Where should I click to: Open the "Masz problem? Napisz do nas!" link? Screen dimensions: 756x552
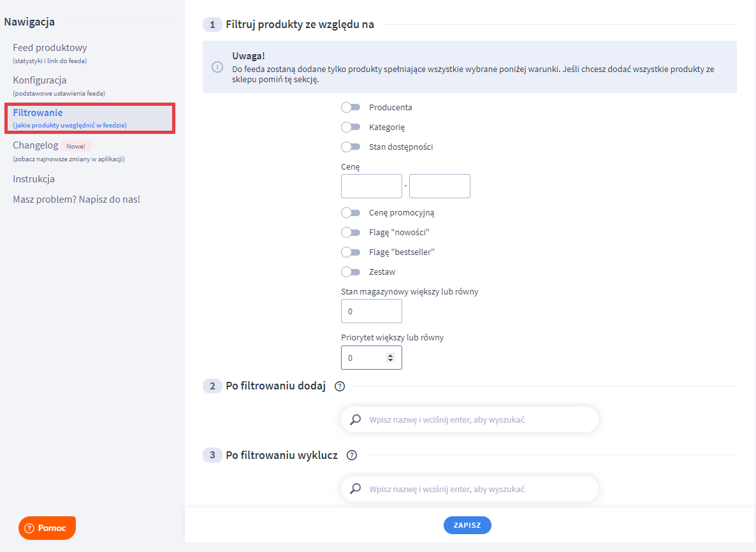click(76, 200)
